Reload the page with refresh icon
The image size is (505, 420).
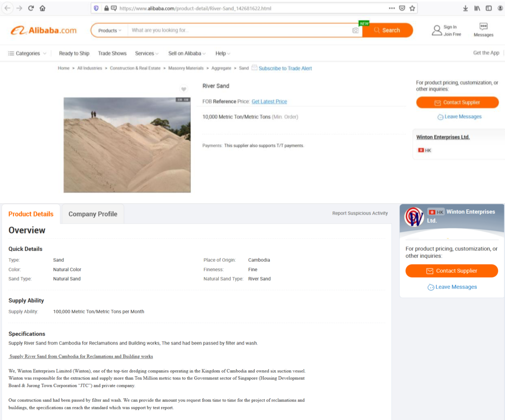point(31,8)
